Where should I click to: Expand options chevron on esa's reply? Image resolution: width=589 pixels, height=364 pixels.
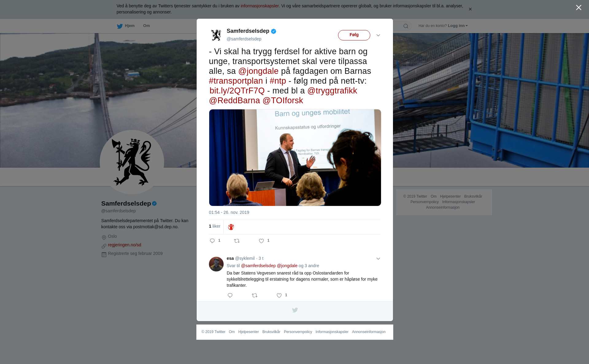click(x=378, y=259)
